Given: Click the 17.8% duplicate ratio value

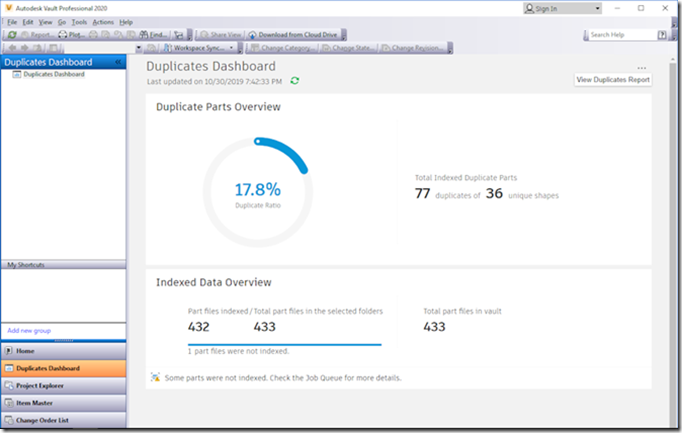Looking at the screenshot, I should [257, 190].
